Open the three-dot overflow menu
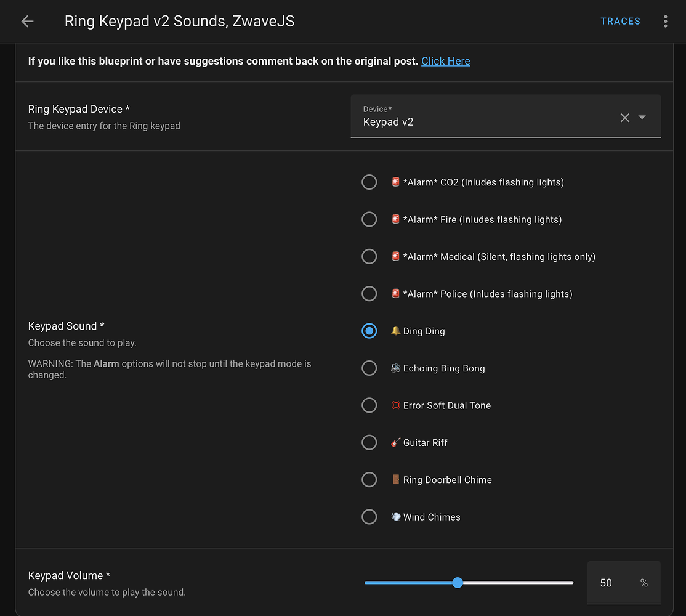 pyautogui.click(x=666, y=21)
